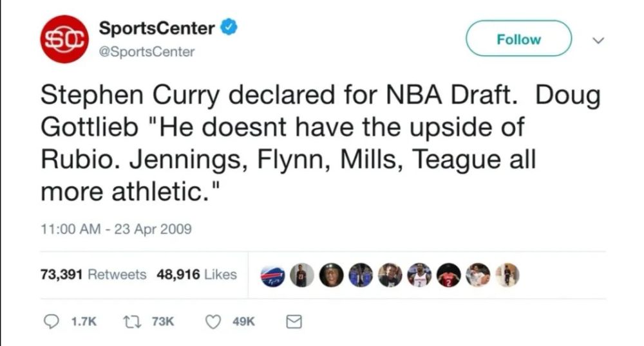Open the last liker avatar in the row
Screen dimensions: 644x346
[508, 275]
